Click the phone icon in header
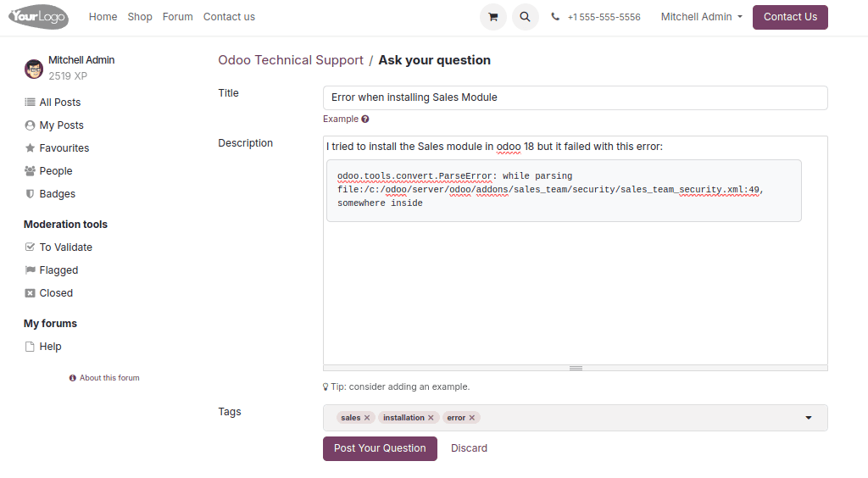 tap(555, 17)
